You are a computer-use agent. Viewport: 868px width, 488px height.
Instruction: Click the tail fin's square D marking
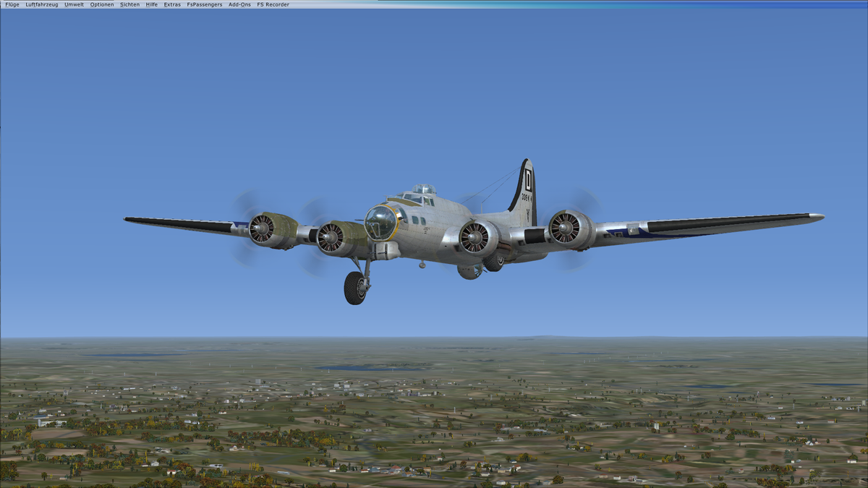pos(528,179)
